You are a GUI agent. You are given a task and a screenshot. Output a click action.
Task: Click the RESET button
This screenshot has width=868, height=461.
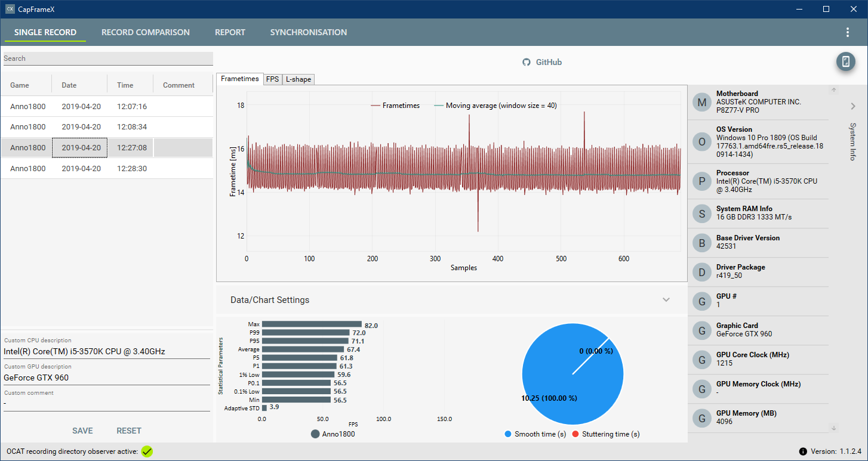click(129, 431)
